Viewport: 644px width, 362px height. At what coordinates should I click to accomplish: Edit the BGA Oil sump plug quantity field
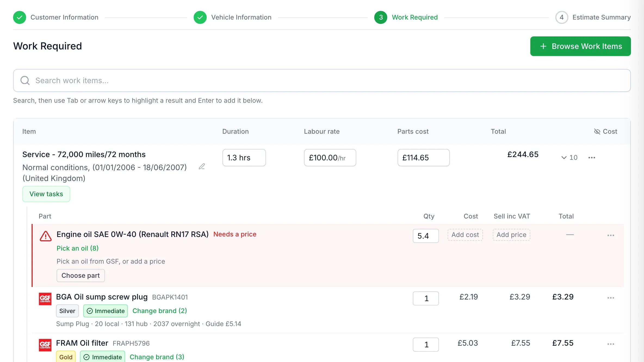tap(426, 298)
